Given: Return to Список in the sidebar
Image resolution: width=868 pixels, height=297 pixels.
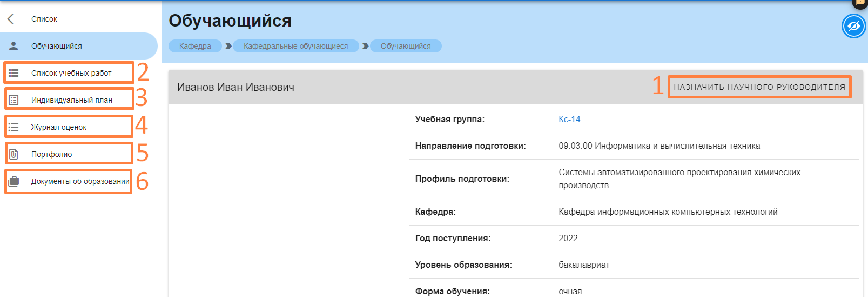Looking at the screenshot, I should pyautogui.click(x=44, y=19).
